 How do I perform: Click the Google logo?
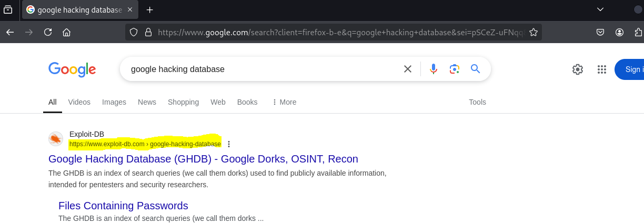tap(72, 69)
